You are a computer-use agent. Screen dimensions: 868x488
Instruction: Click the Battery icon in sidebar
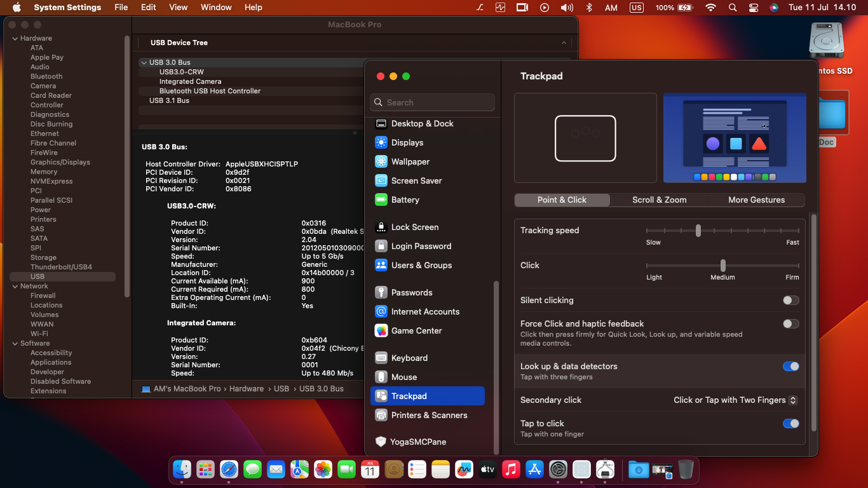tap(381, 200)
